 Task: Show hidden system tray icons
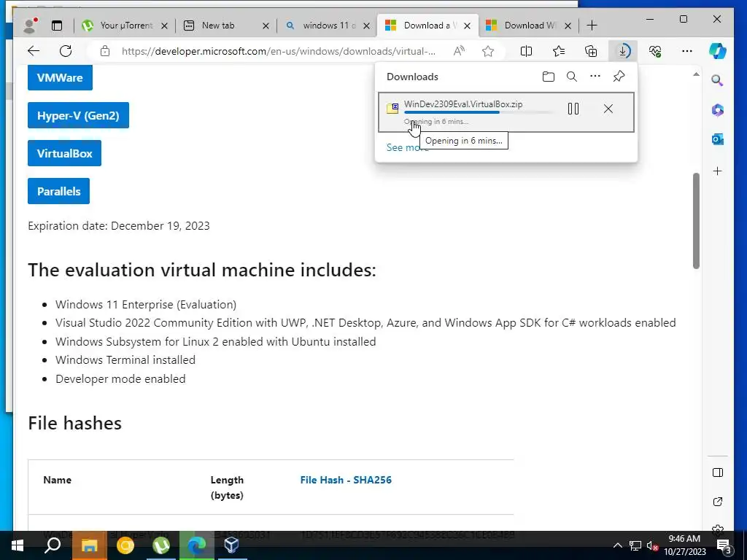click(617, 545)
